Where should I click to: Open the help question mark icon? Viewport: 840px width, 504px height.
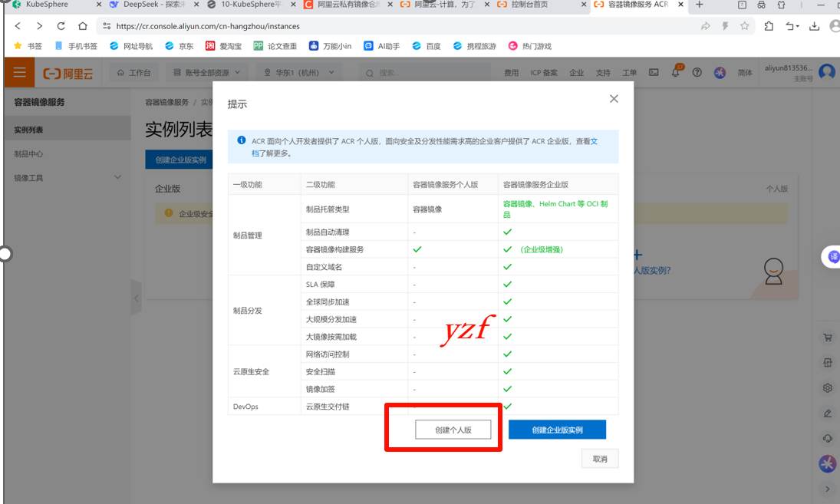coord(697,72)
